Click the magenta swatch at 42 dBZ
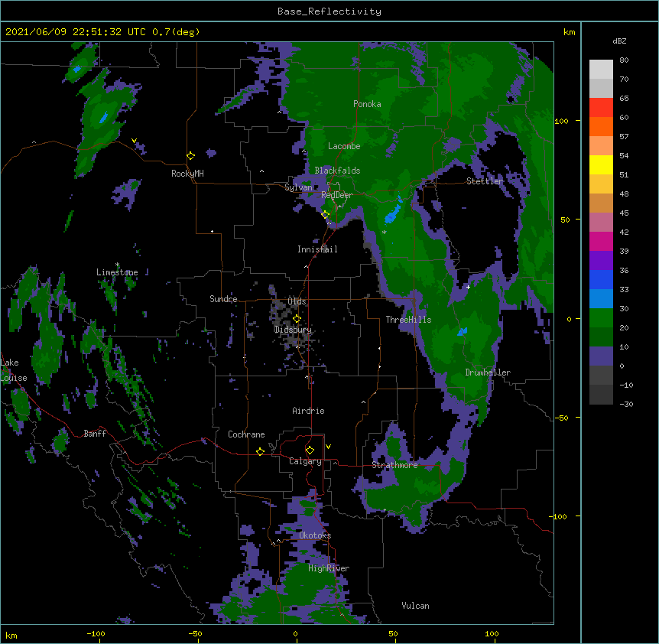659x644 pixels. (x=601, y=241)
